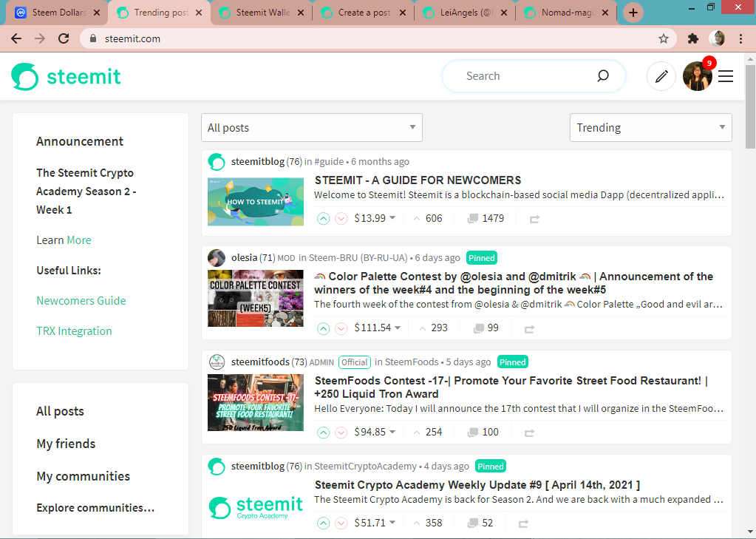
Task: Click the steemitfoods author avatar
Action: 217,362
